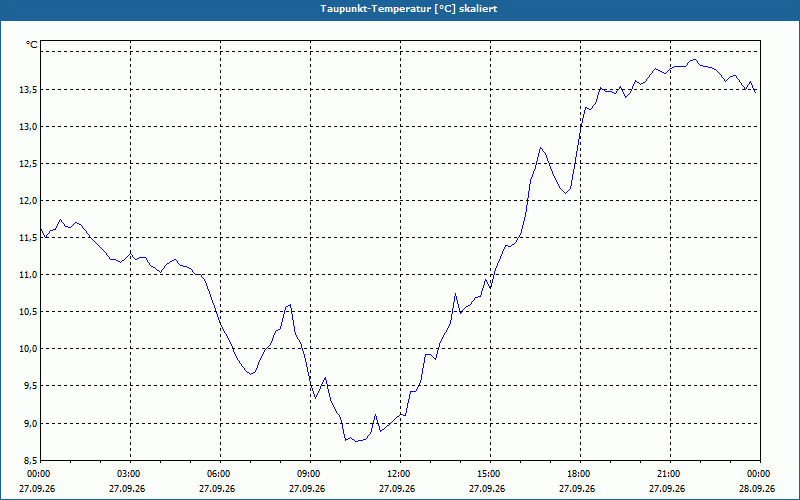This screenshot has height=500, width=800.
Task: Click the 15:00 time axis label
Action: (490, 474)
